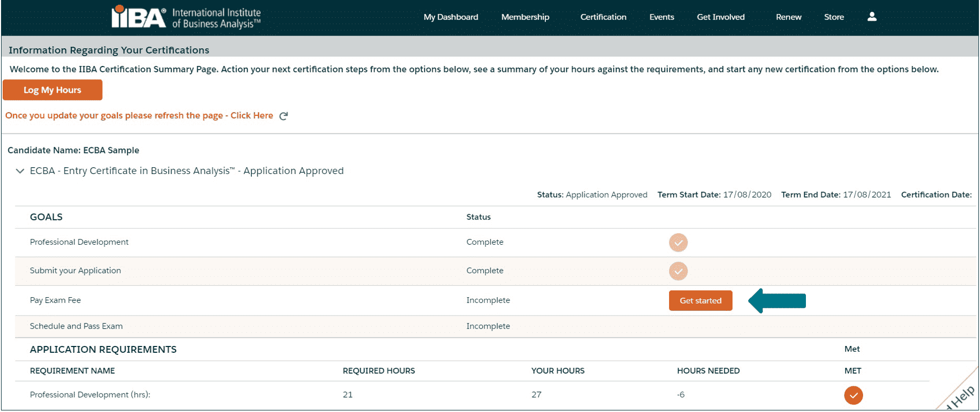Viewport: 980px width, 412px height.
Task: Collapse the ECBA certification section chevron
Action: [x=20, y=171]
